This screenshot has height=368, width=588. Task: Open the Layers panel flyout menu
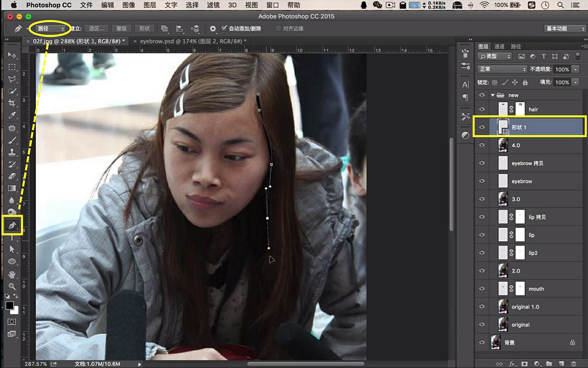584,46
